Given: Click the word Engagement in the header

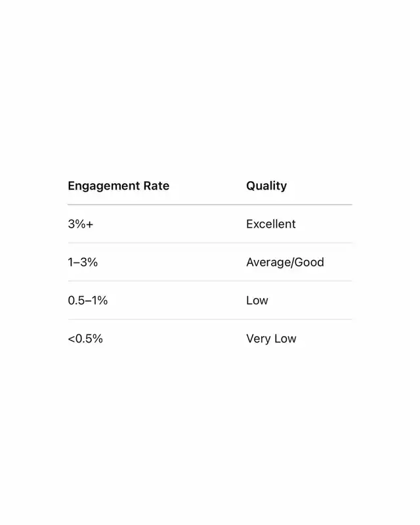Looking at the screenshot, I should click(104, 186).
